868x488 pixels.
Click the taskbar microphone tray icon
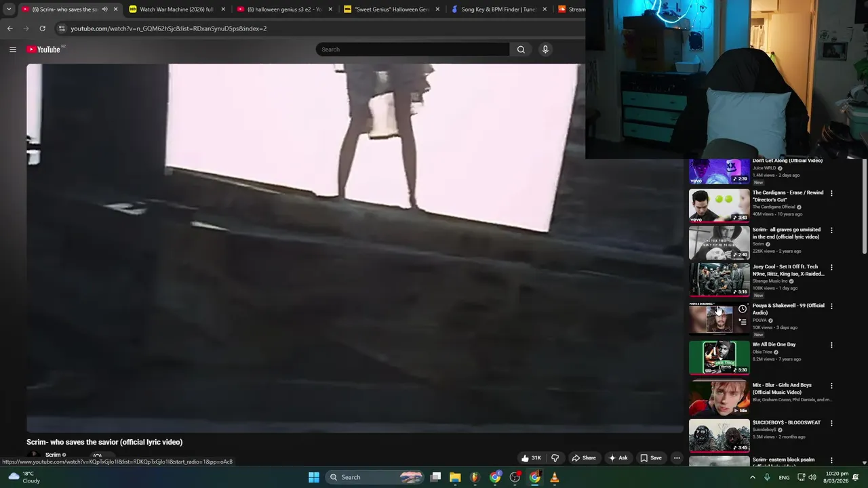click(x=767, y=477)
